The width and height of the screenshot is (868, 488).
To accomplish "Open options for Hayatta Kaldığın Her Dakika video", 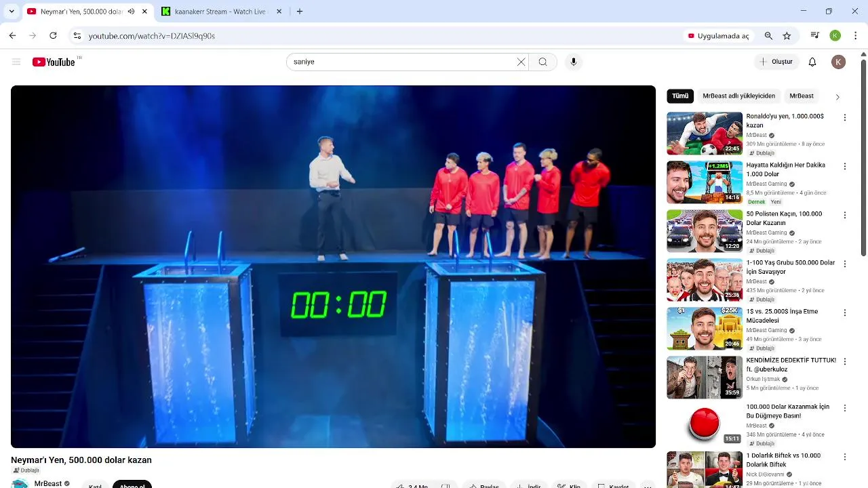I will [x=845, y=166].
